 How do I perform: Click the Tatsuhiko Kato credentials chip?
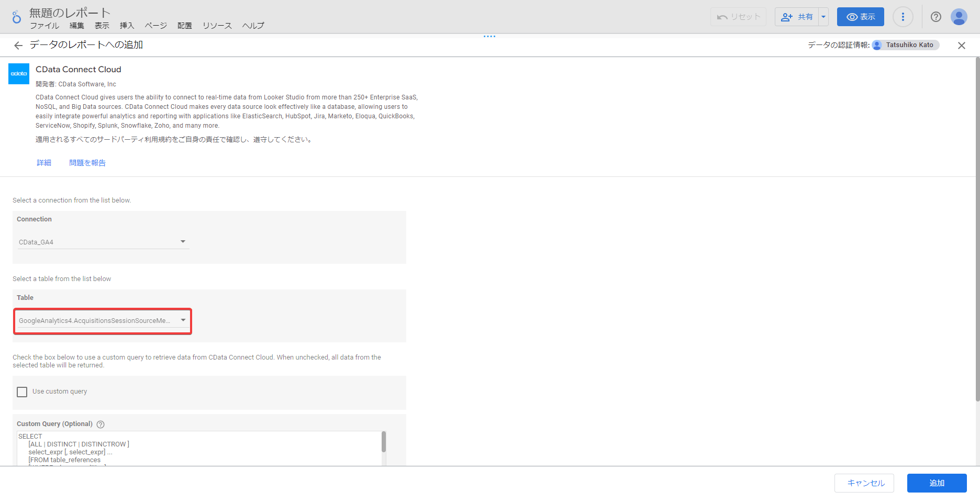906,45
